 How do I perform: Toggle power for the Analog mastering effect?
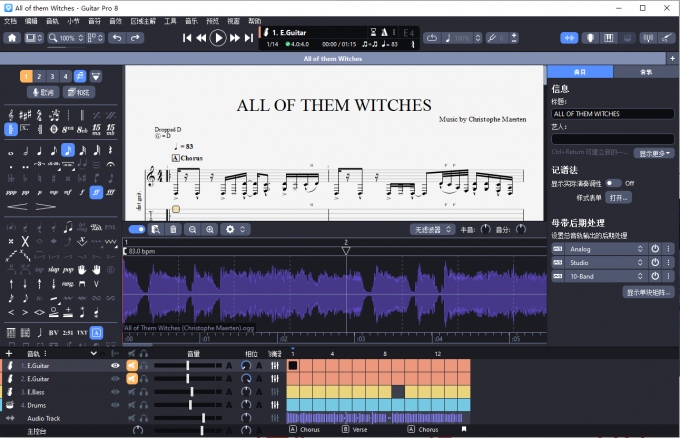(x=655, y=248)
